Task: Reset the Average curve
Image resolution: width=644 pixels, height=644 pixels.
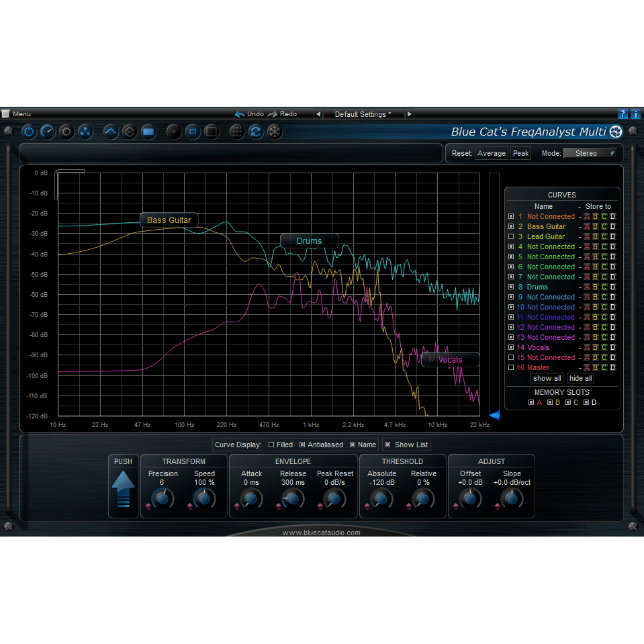Action: pyautogui.click(x=491, y=153)
